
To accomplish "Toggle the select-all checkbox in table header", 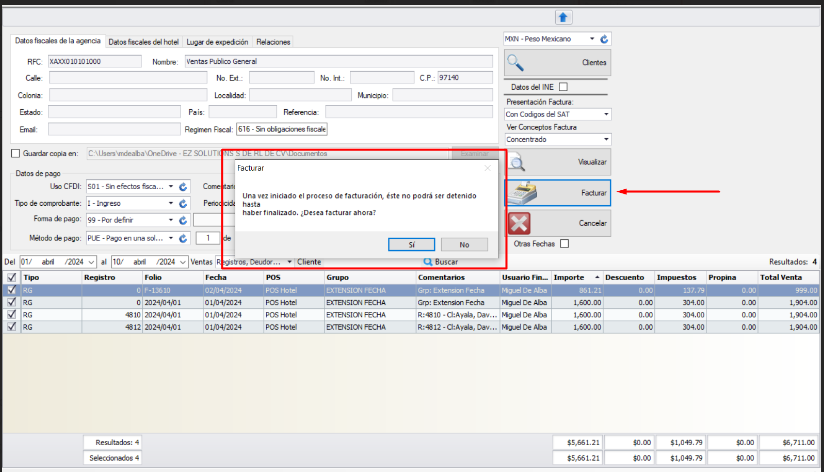I will tap(12, 277).
